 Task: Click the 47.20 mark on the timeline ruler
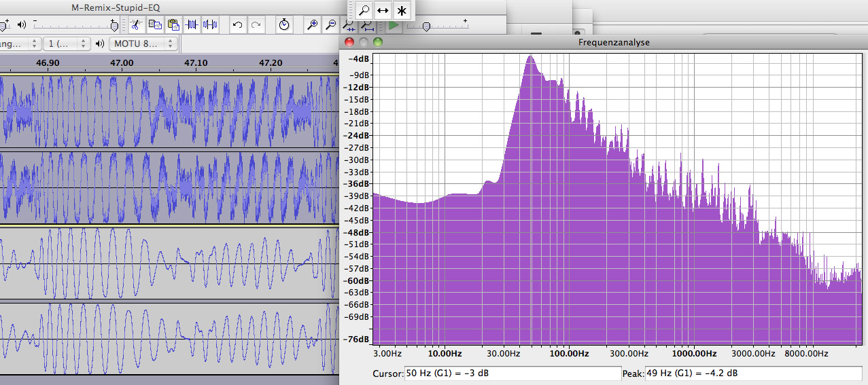coord(271,62)
